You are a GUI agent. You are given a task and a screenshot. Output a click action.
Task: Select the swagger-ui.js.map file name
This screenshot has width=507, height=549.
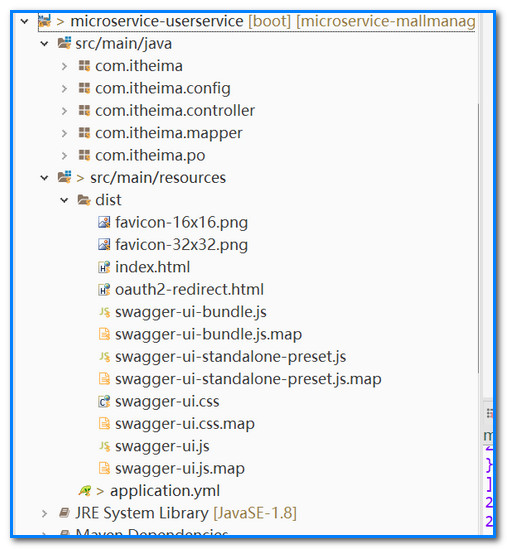coord(180,469)
